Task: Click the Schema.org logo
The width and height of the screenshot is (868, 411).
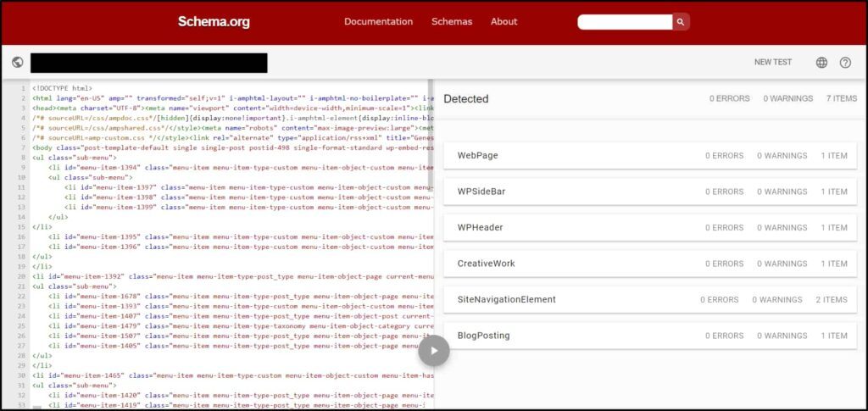Action: (x=214, y=22)
